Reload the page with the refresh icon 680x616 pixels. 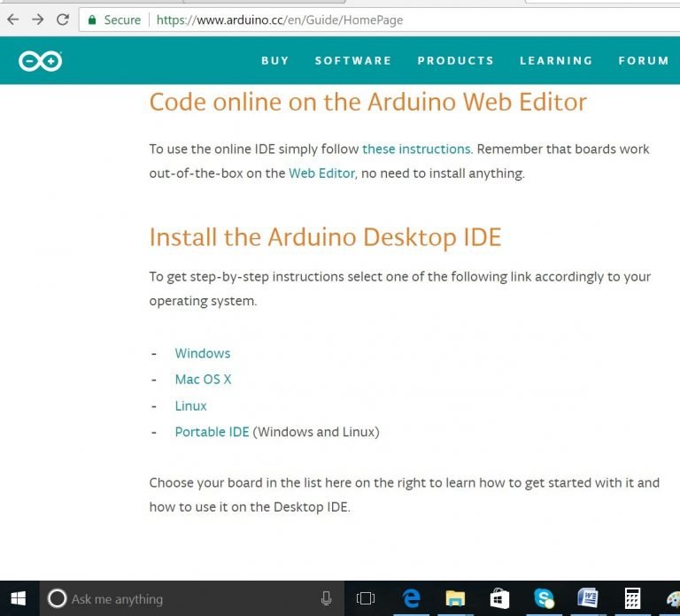(x=63, y=19)
